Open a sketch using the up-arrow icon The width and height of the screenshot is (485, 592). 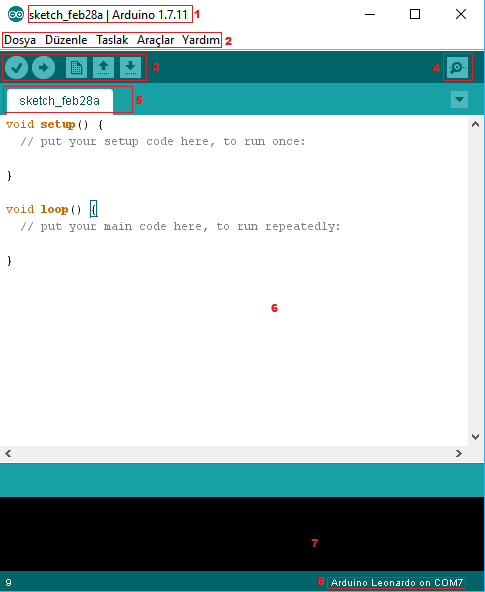click(x=103, y=68)
